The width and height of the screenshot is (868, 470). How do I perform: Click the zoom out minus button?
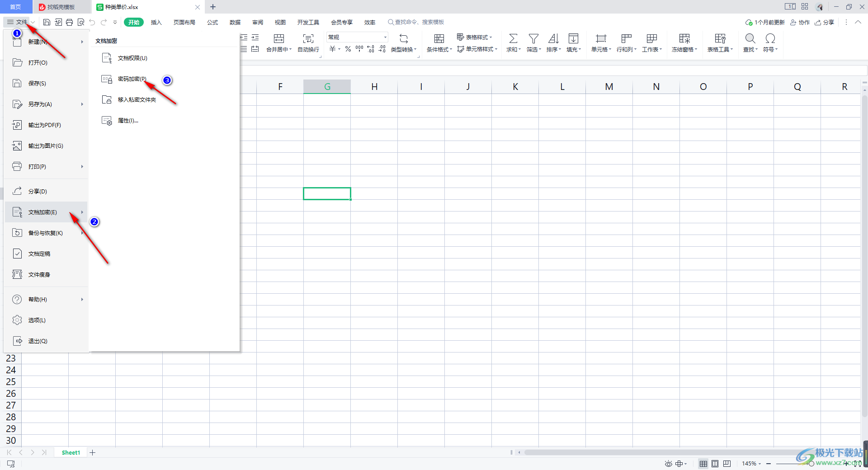tap(769, 464)
